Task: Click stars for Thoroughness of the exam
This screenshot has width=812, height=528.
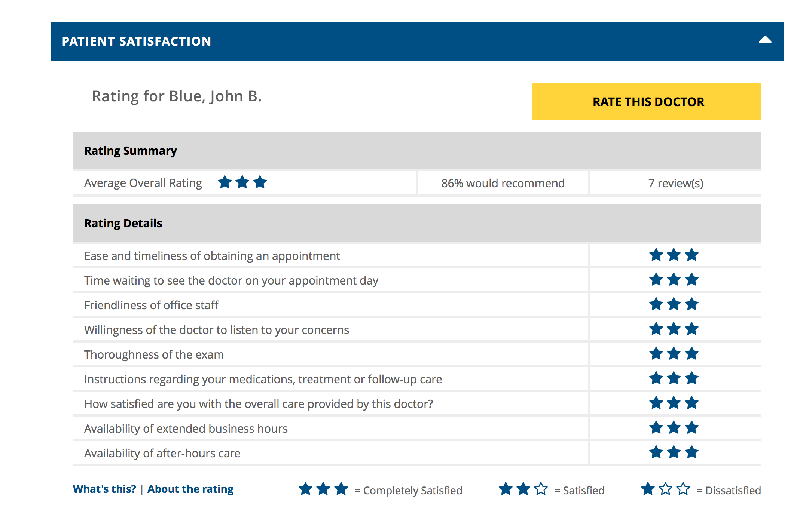Action: (674, 354)
